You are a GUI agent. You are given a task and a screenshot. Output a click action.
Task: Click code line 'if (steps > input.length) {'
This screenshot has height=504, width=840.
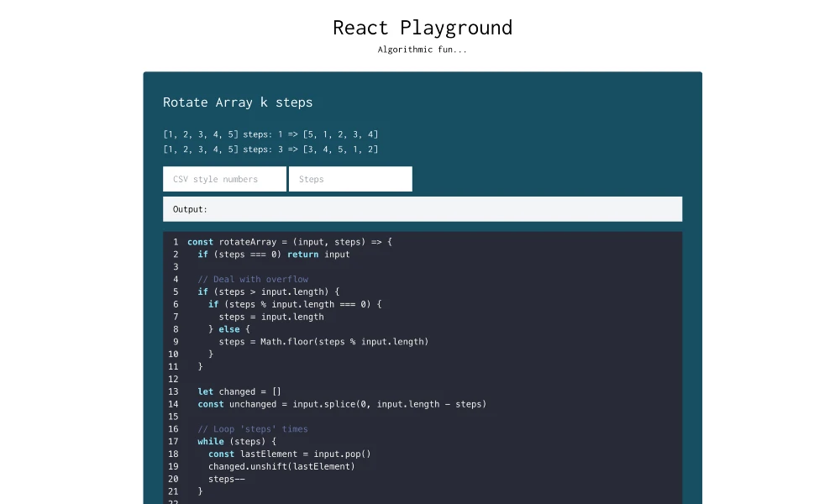[269, 292]
